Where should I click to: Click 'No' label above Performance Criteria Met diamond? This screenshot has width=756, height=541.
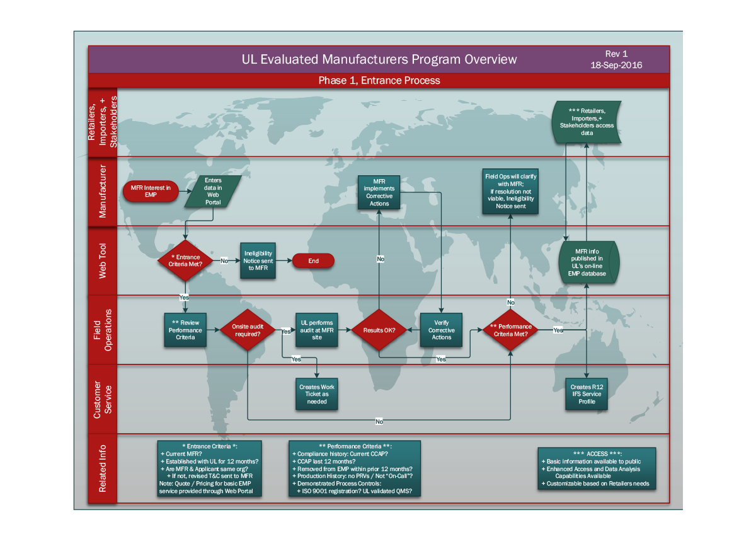(511, 302)
